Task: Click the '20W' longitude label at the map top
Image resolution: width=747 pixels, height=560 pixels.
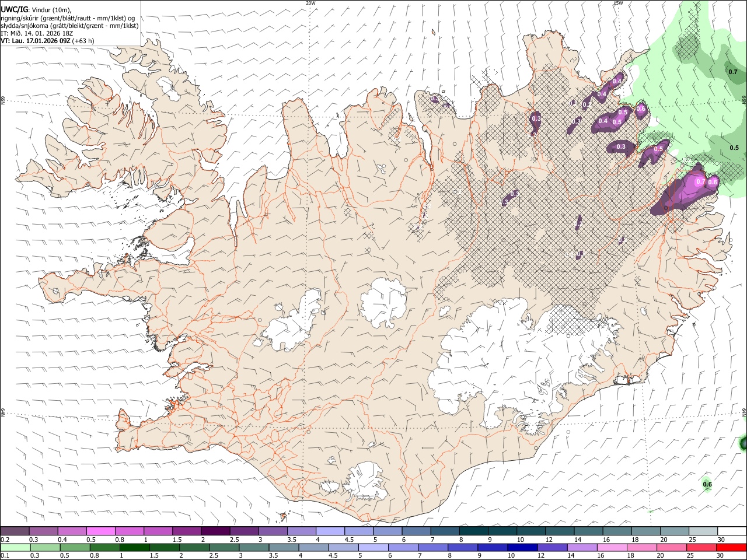Action: (311, 3)
